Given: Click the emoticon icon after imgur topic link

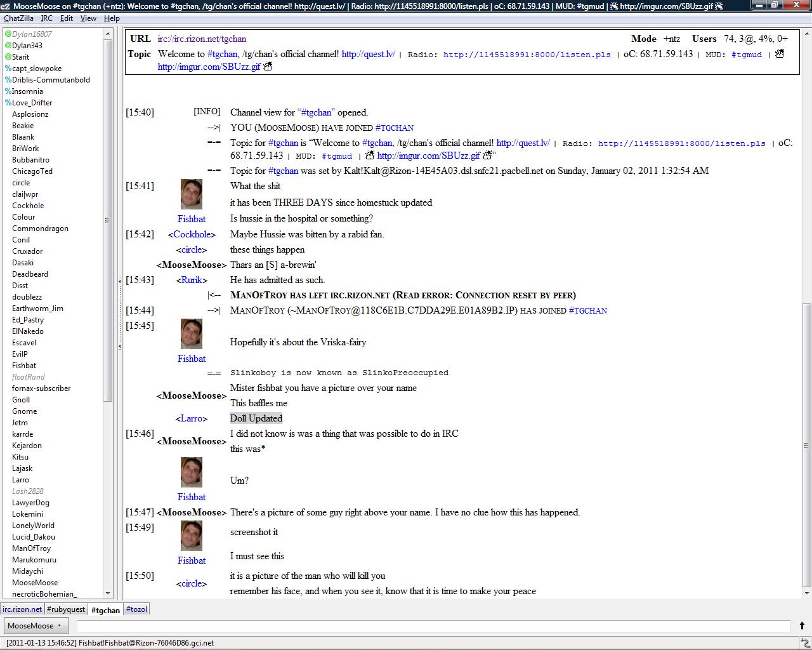Looking at the screenshot, I should 268,67.
